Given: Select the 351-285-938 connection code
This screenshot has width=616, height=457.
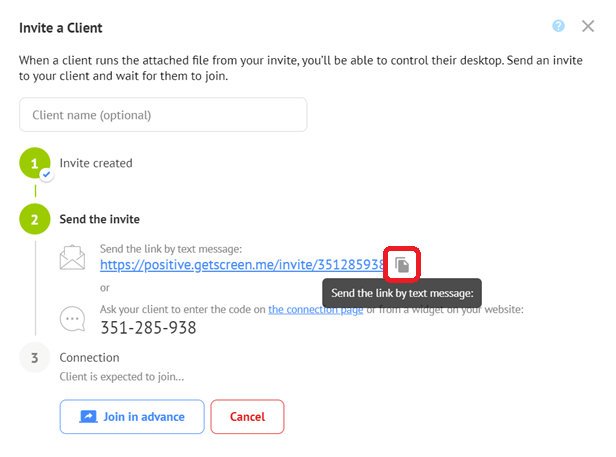Looking at the screenshot, I should point(148,328).
